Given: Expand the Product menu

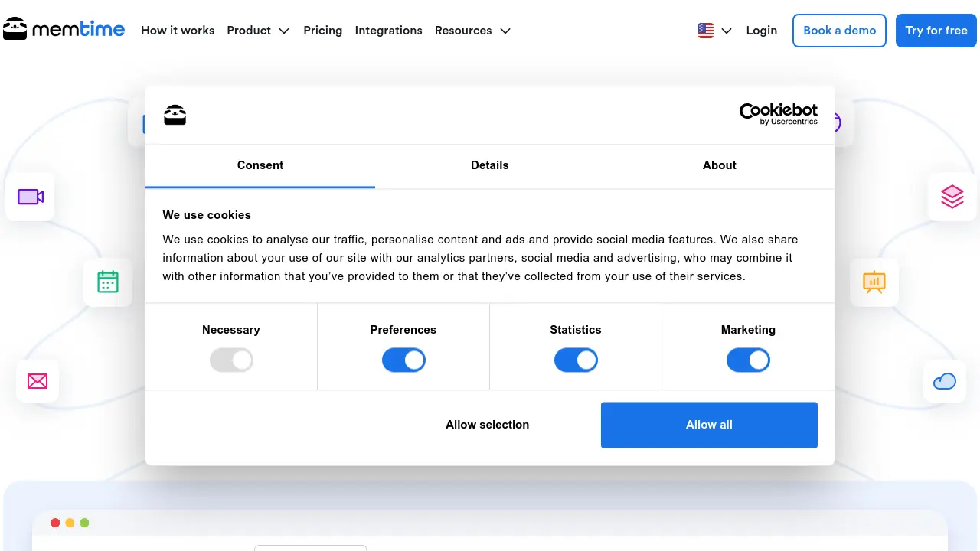Looking at the screenshot, I should 258,31.
